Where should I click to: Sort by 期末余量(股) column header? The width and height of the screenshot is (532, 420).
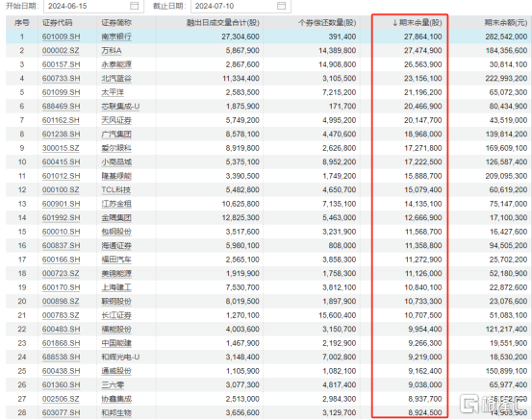click(x=417, y=23)
